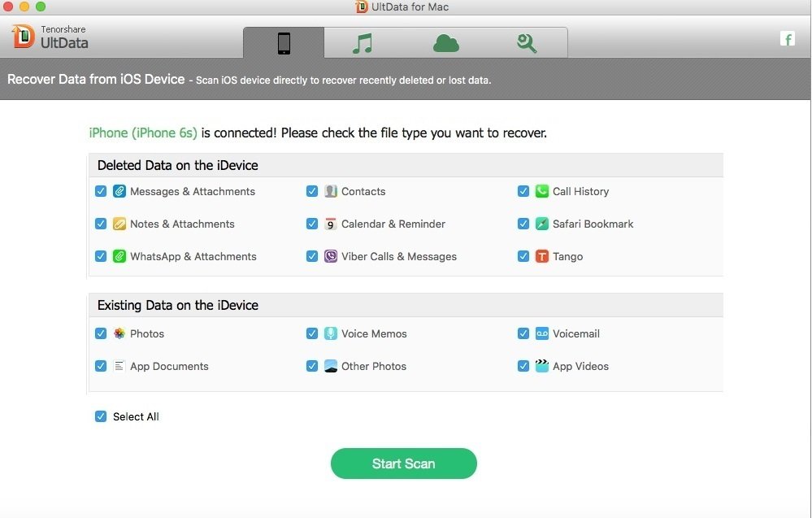Click the Messages & Attachments paperclip icon

119,191
